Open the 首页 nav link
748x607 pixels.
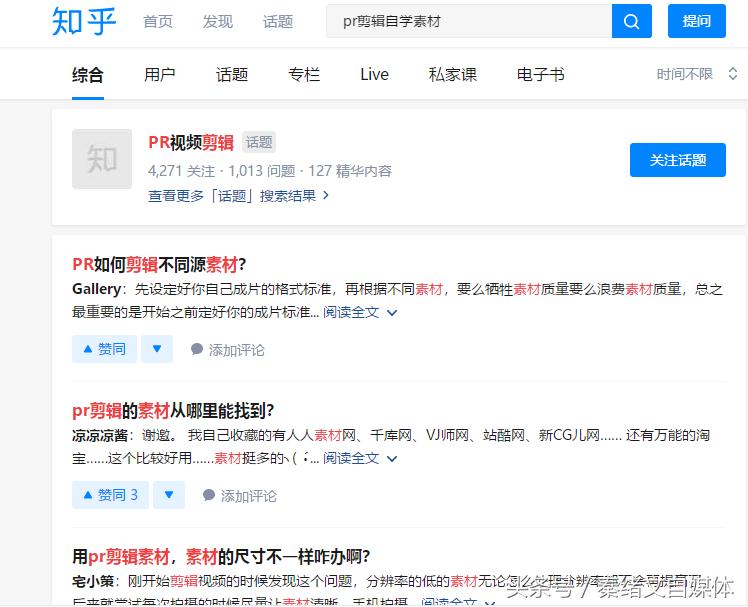pos(158,21)
